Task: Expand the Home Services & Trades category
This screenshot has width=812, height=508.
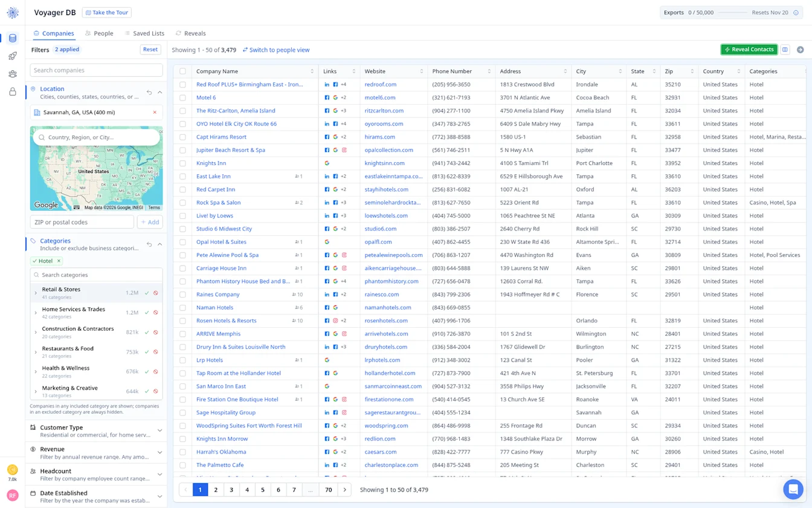Action: coord(36,313)
